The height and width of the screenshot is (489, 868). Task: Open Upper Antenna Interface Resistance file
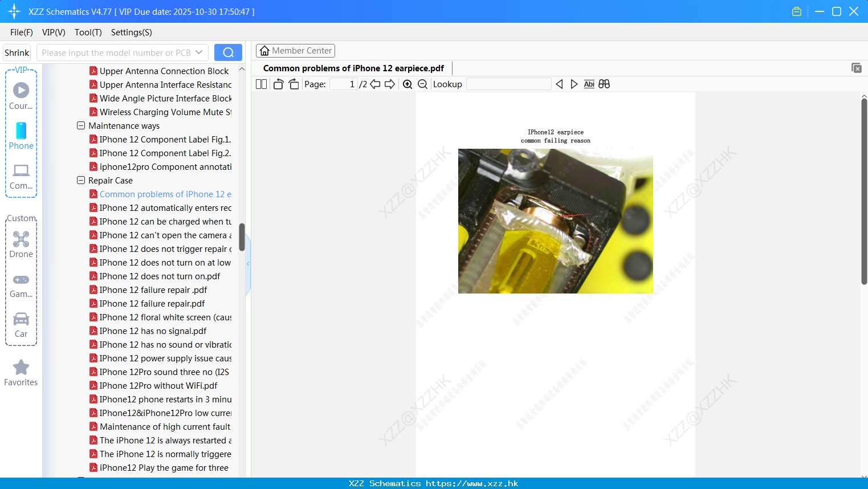tap(161, 84)
